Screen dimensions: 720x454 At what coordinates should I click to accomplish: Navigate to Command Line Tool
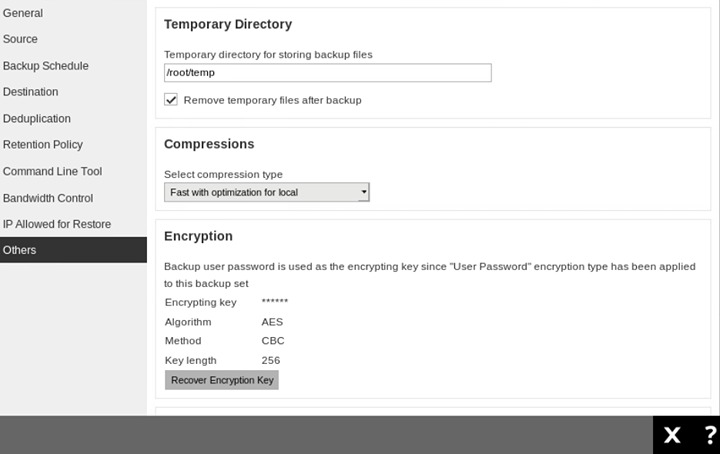point(53,171)
